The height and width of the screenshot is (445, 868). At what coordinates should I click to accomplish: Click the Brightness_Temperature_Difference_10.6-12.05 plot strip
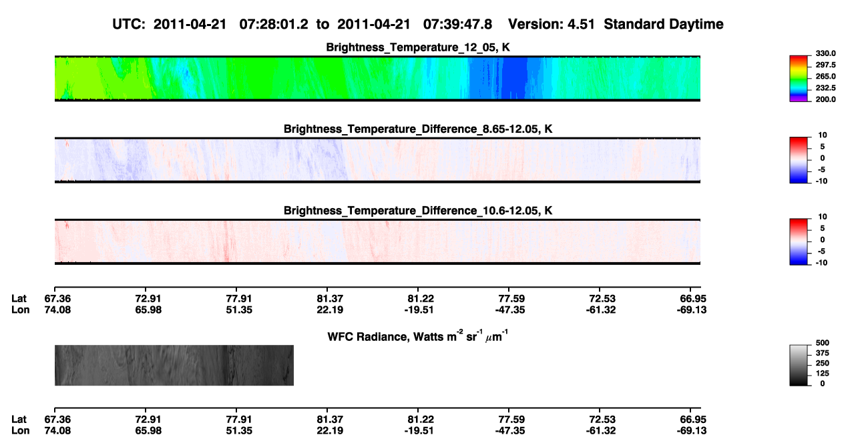pos(377,242)
